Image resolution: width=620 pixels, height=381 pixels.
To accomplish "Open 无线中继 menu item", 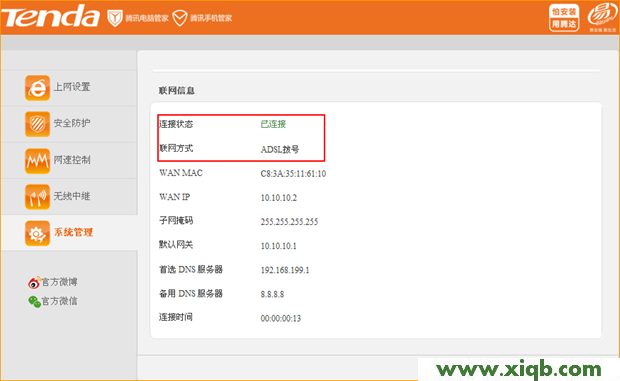I will 69,197.
